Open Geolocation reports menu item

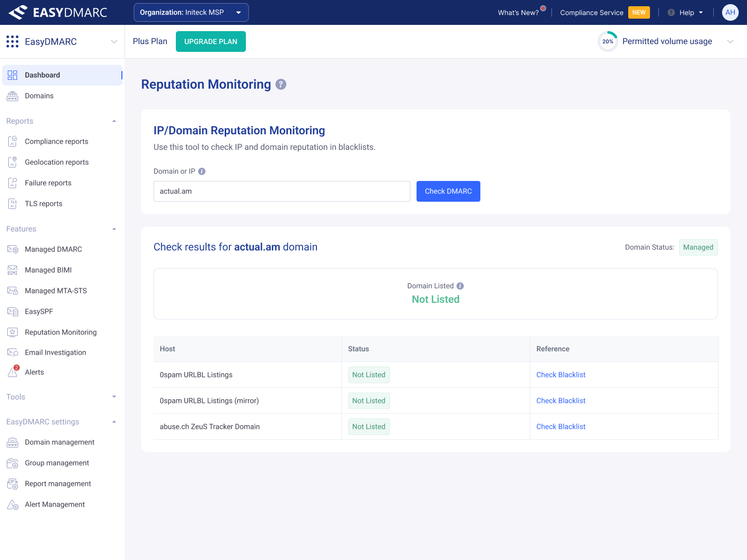pos(62,162)
